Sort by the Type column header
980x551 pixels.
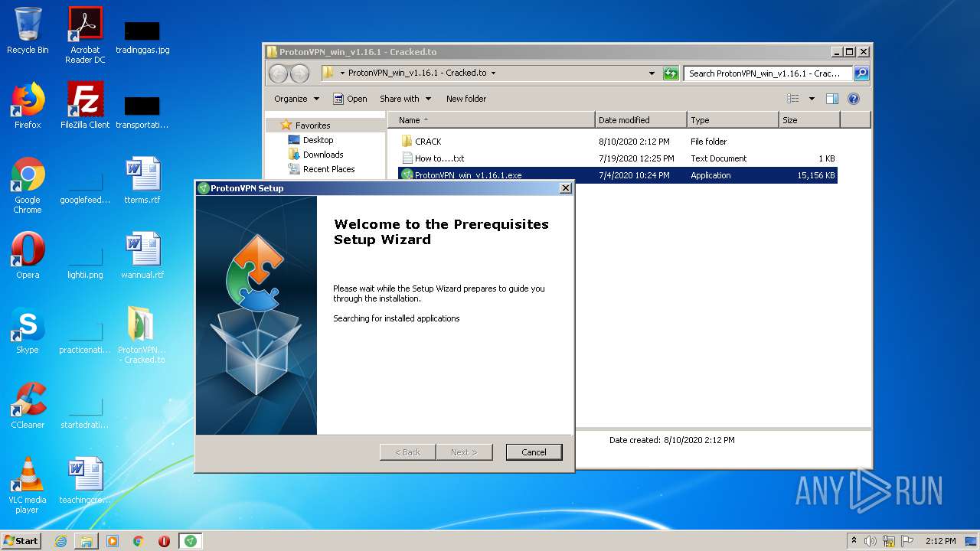click(x=733, y=120)
